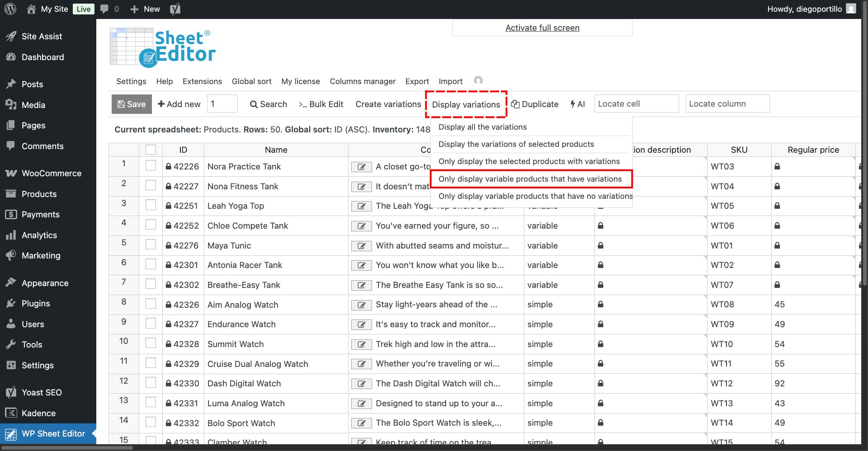This screenshot has height=451, width=868.
Task: Open the Display variations dropdown
Action: coord(466,104)
